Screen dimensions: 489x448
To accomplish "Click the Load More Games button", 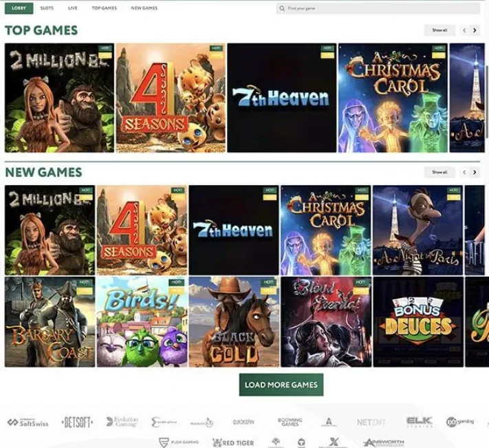I will point(281,385).
